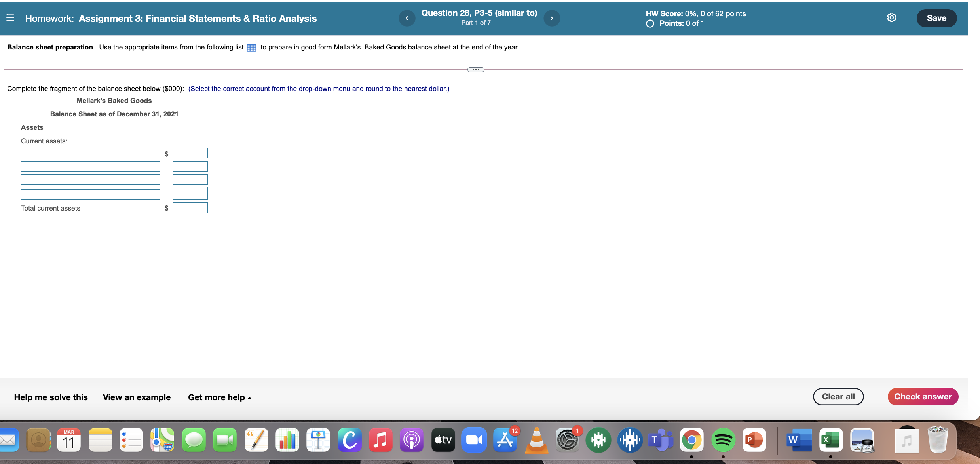Launch Microsoft Excel from the dock
Screen dimensions: 980x464
point(830,439)
